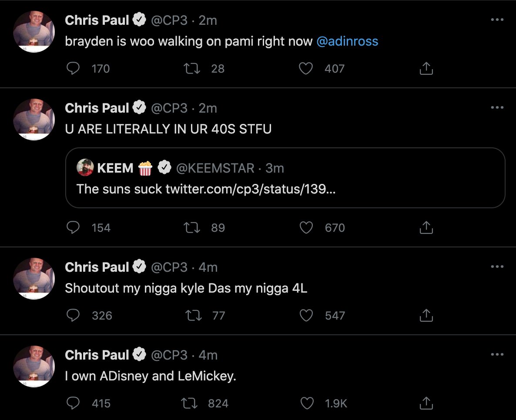Screen dimensions: 516x420
Task: Open the share icon on the KEEMSTAR quote tweet
Action: pyautogui.click(x=426, y=227)
